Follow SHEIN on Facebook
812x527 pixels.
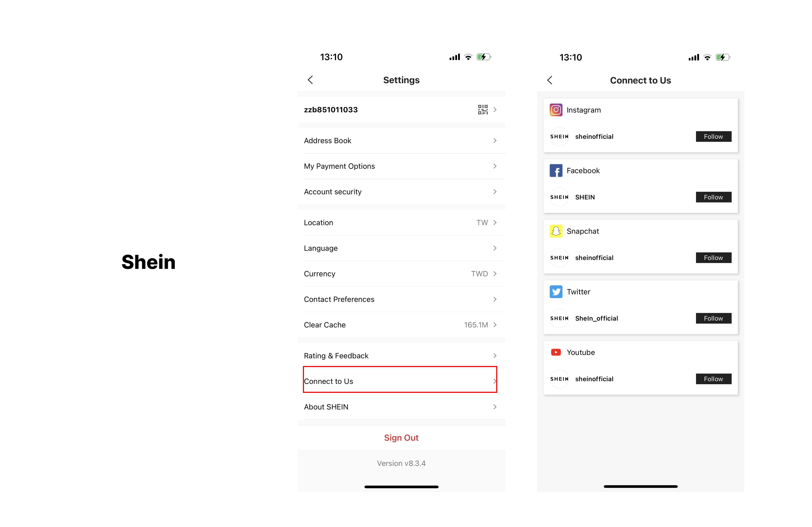coord(713,197)
